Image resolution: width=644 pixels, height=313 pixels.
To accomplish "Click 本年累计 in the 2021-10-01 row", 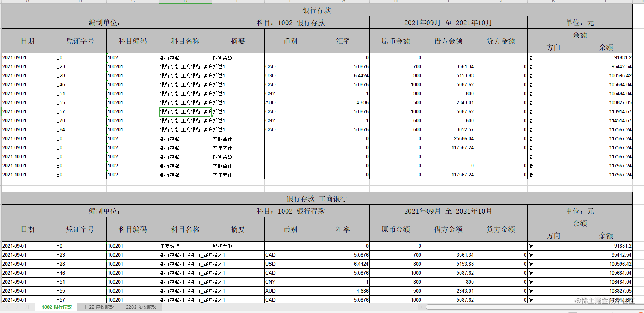I will pyautogui.click(x=238, y=175).
